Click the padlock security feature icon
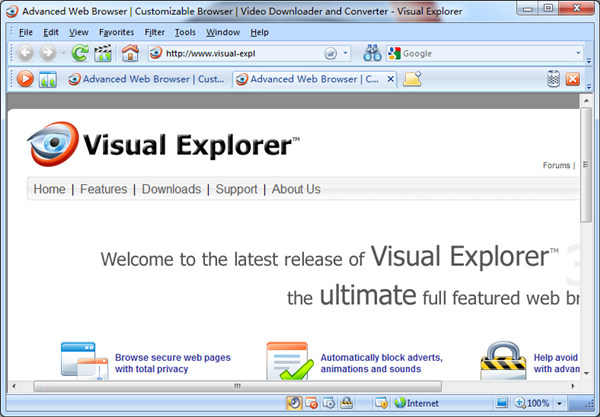Image resolution: width=600 pixels, height=417 pixels. coord(503,360)
